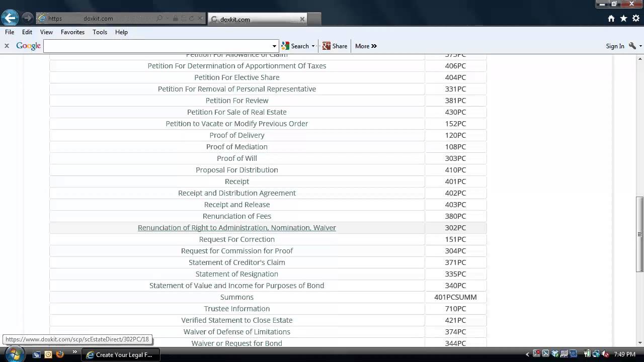Viewport: 644px width, 362px height.
Task: Open the wrench settings dropdown arrow
Action: tap(640, 46)
